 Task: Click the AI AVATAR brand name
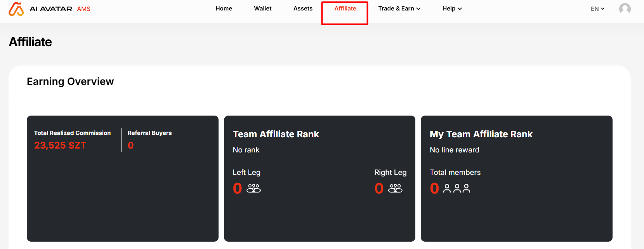pyautogui.click(x=51, y=9)
